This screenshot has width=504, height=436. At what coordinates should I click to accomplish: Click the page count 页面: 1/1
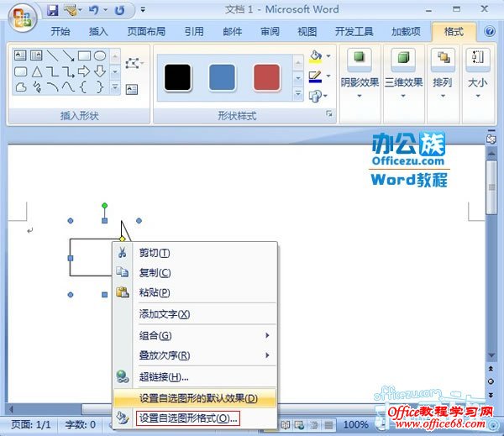point(31,425)
